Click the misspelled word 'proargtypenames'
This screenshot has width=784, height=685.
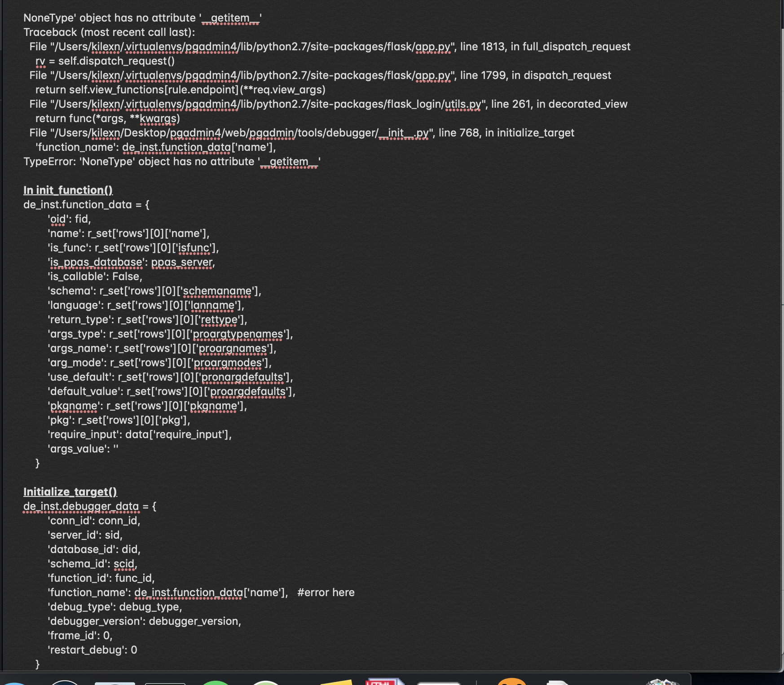point(238,334)
